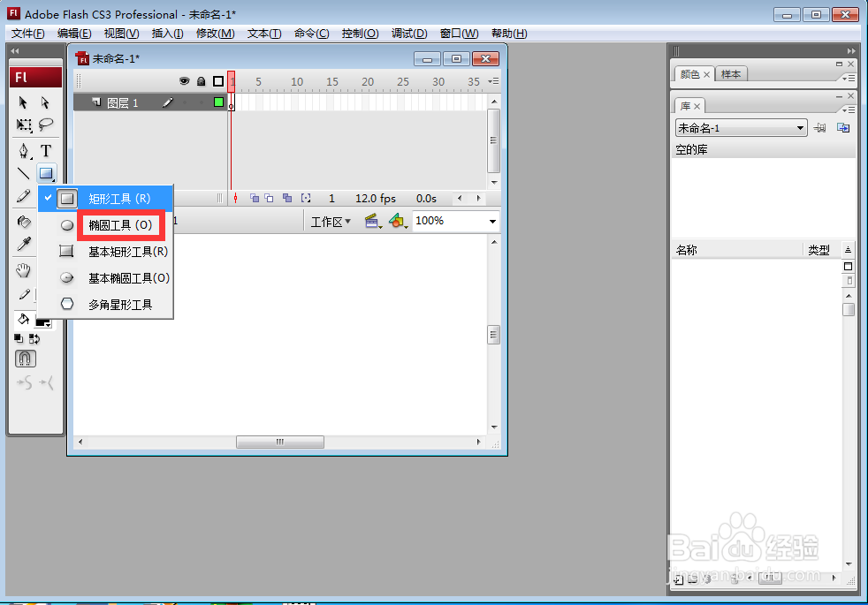Click the Center Frame button
The image size is (868, 605).
[235, 198]
